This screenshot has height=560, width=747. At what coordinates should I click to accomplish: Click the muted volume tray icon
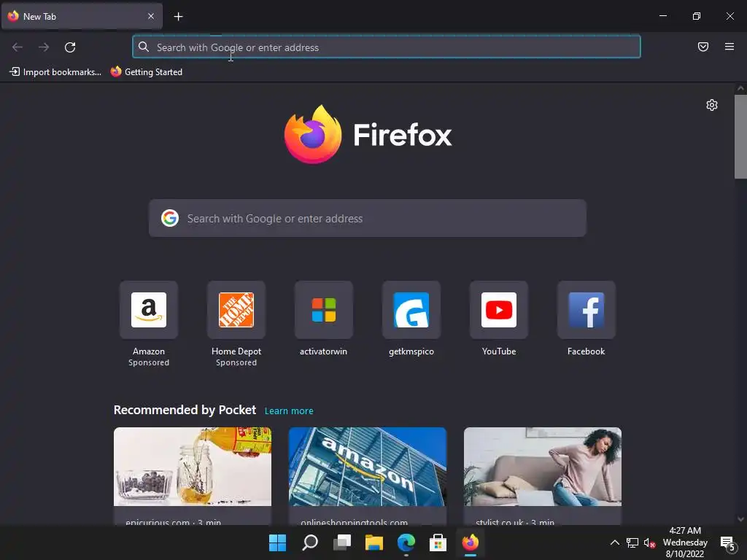click(x=649, y=542)
